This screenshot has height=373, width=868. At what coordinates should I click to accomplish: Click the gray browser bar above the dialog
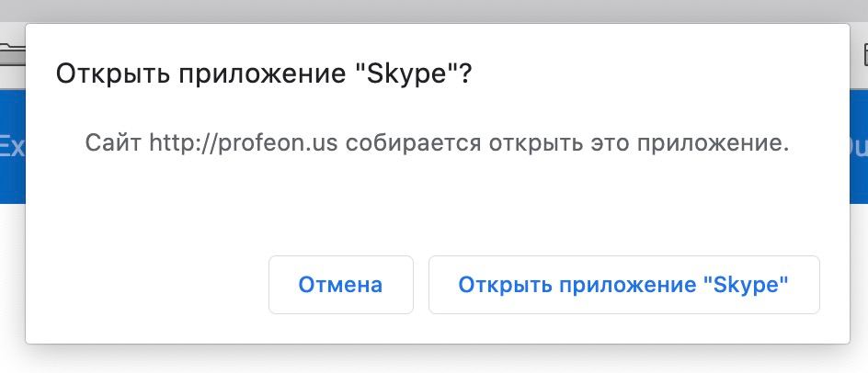point(432,9)
